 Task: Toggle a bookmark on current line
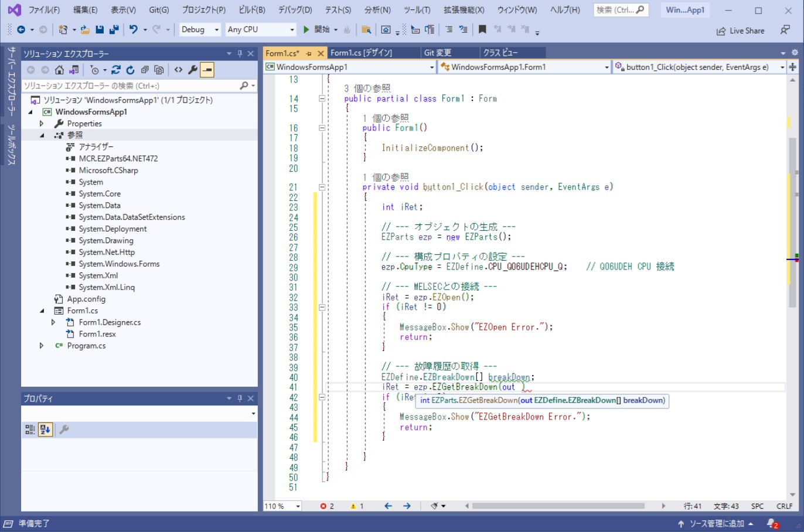point(482,29)
